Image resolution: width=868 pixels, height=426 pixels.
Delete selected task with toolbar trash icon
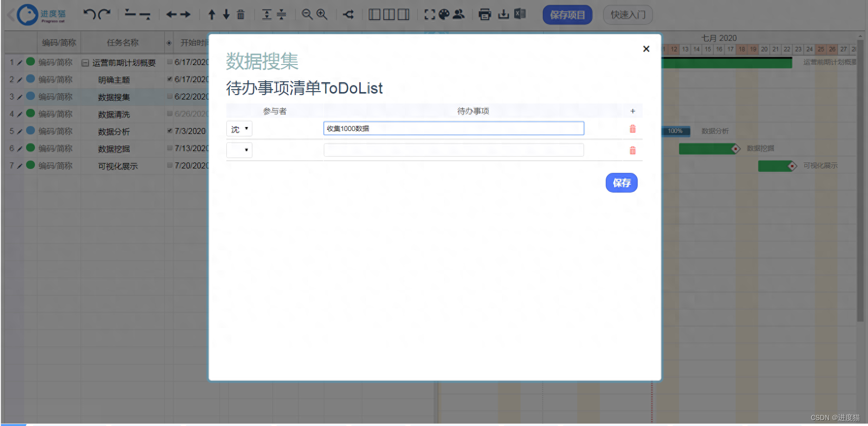[x=241, y=14]
